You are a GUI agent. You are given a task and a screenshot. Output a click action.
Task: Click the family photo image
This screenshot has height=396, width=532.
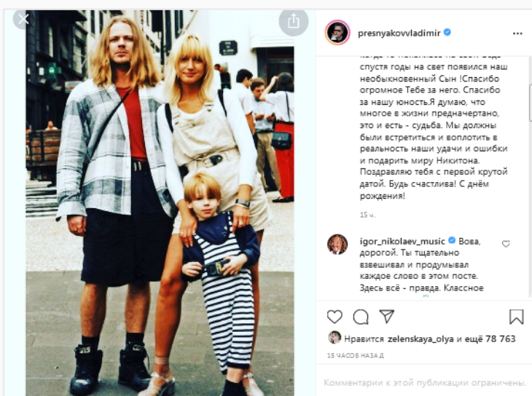coord(160,203)
